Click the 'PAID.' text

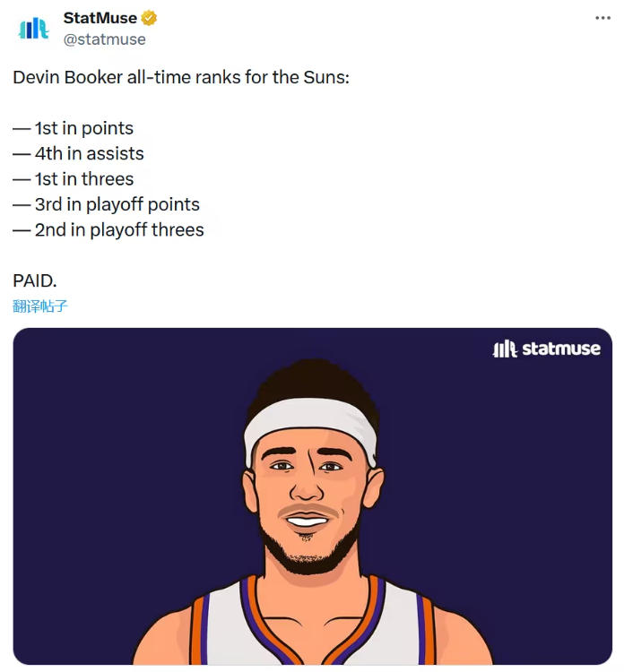pyautogui.click(x=35, y=281)
